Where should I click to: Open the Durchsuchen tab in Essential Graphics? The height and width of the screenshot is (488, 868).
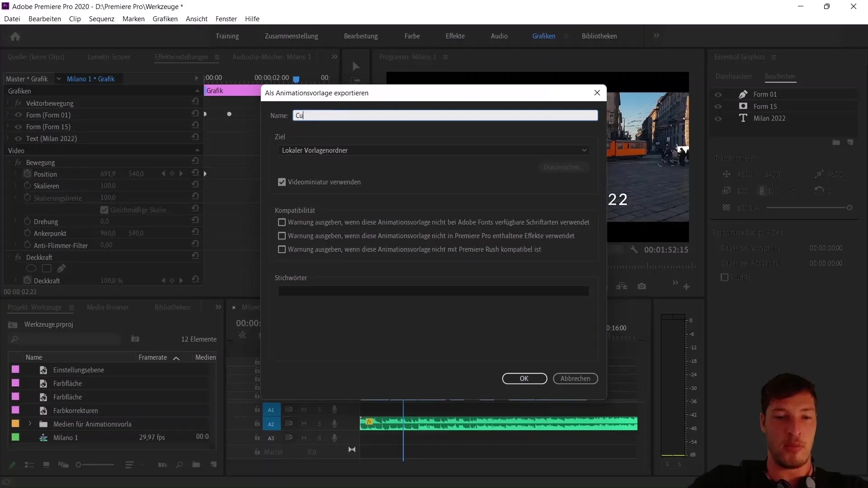click(733, 76)
